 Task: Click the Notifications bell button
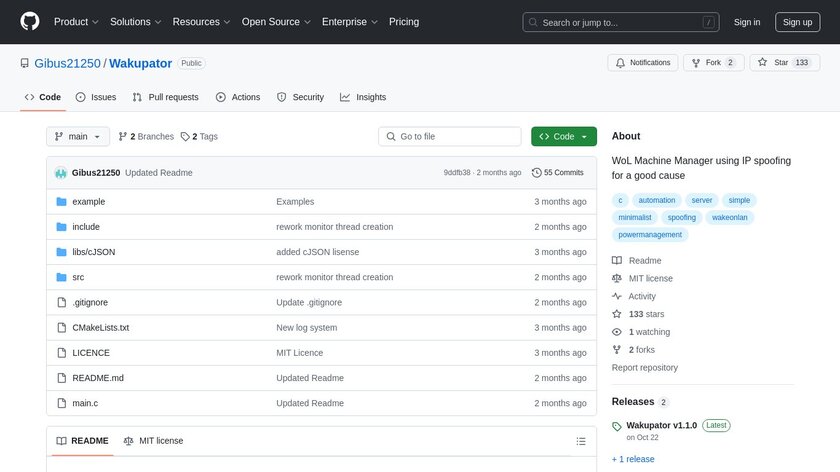[x=642, y=63]
